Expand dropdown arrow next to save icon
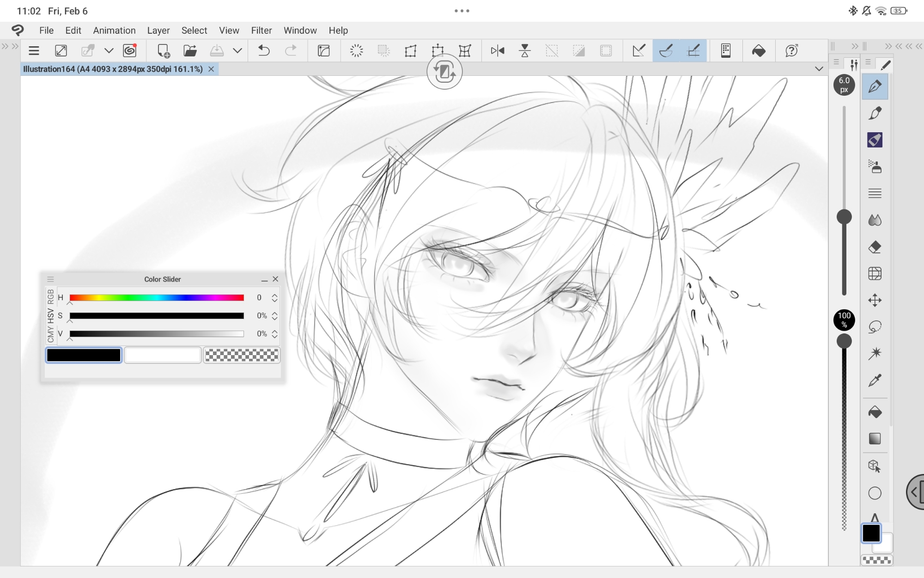This screenshot has width=924, height=578. point(237,50)
